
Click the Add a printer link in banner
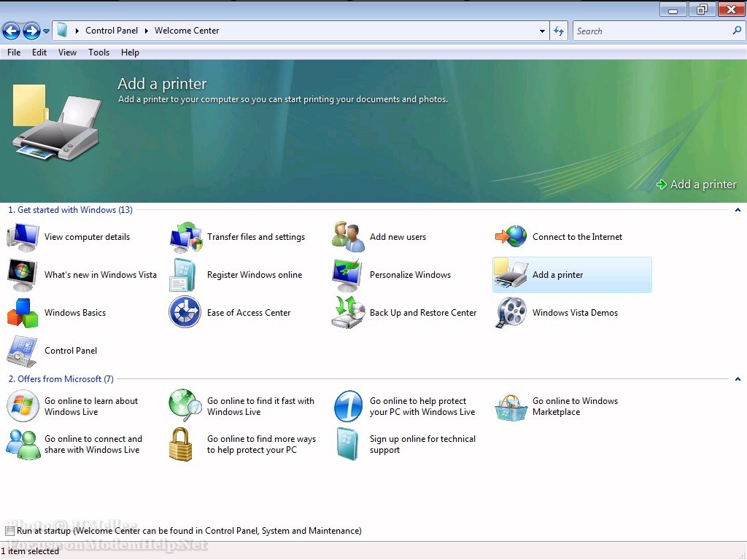697,184
